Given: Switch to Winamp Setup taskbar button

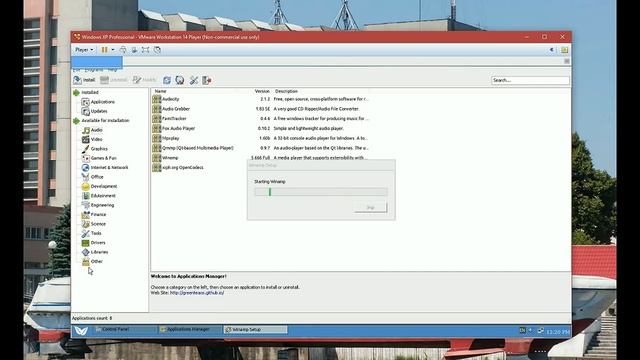Looking at the screenshot, I should [255, 329].
